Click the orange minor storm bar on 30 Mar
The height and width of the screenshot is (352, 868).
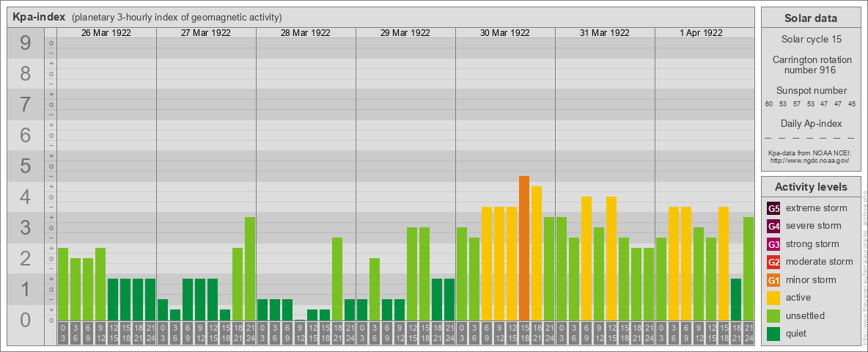524,249
